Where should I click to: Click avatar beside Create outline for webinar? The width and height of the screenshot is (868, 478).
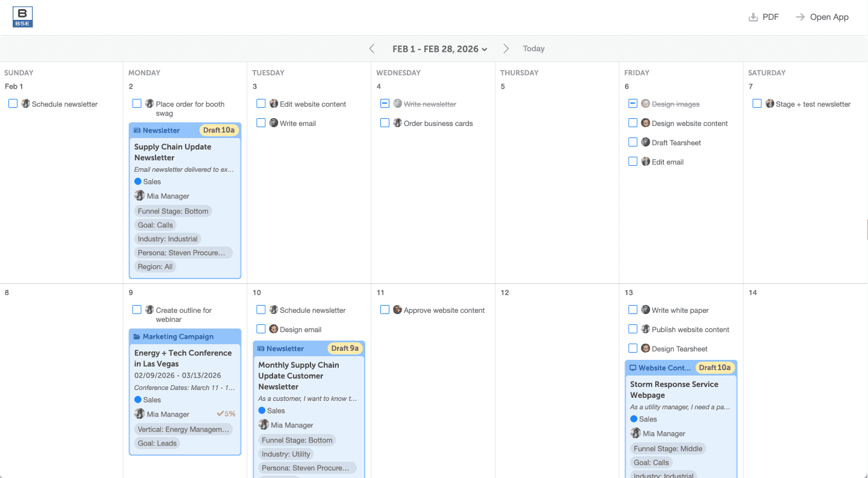(150, 310)
